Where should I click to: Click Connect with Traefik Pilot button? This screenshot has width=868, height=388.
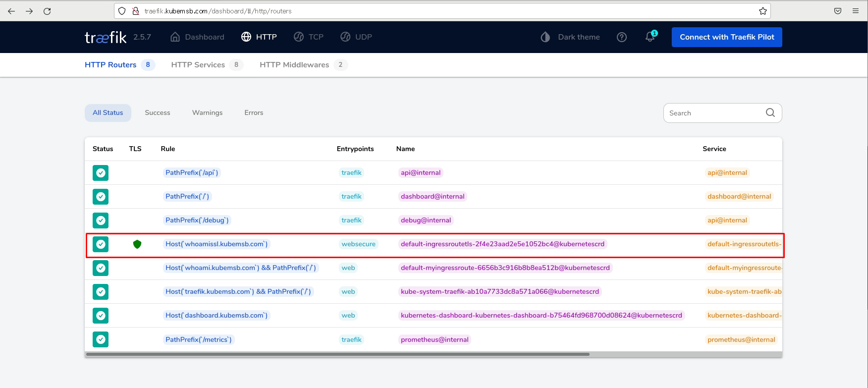click(x=726, y=37)
